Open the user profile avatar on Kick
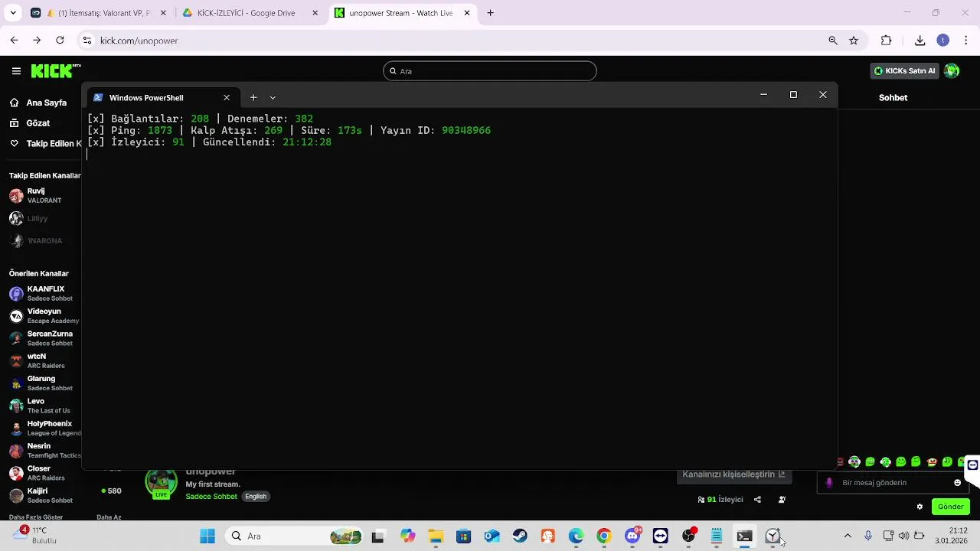 [952, 71]
